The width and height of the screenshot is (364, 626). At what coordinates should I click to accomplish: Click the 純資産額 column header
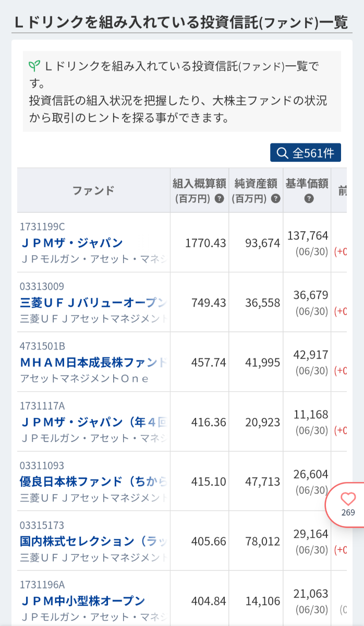pyautogui.click(x=256, y=190)
